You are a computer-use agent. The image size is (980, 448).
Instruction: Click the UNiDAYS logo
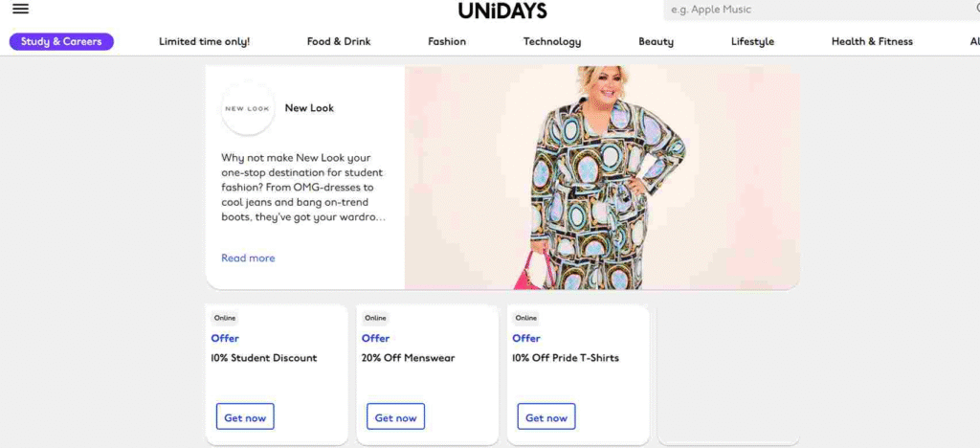tap(501, 10)
